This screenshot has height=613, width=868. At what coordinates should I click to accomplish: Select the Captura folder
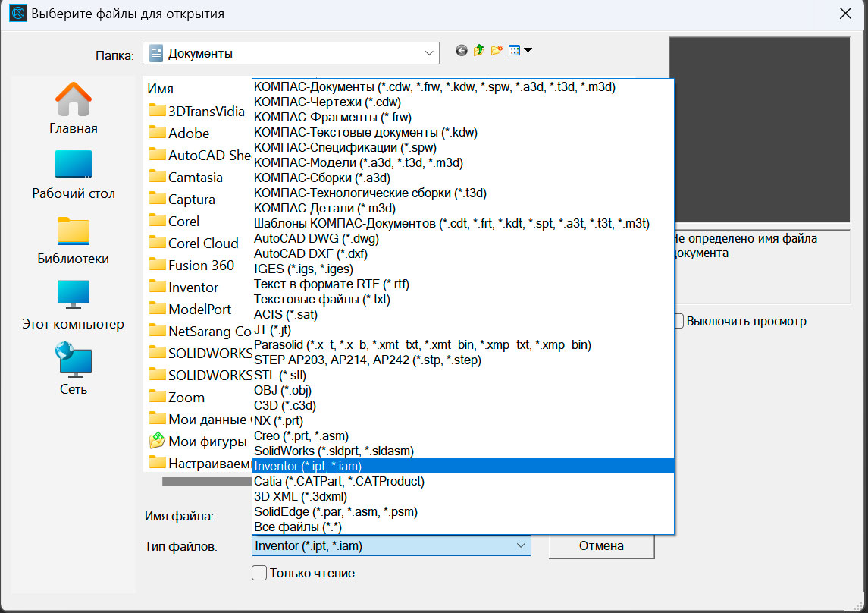[x=182, y=200]
